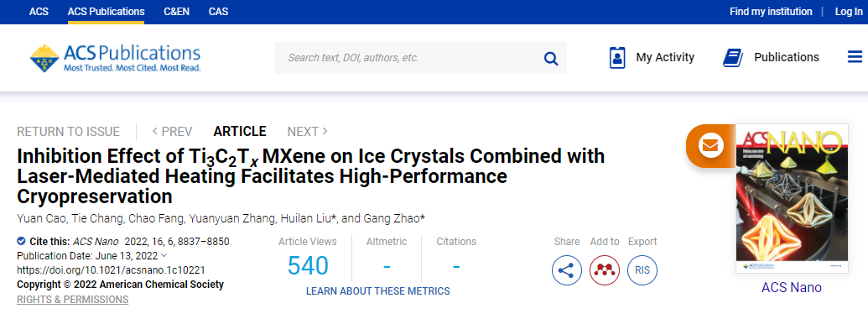Viewport: 868px width, 319px height.
Task: Add article to Mendeley icon
Action: point(605,270)
